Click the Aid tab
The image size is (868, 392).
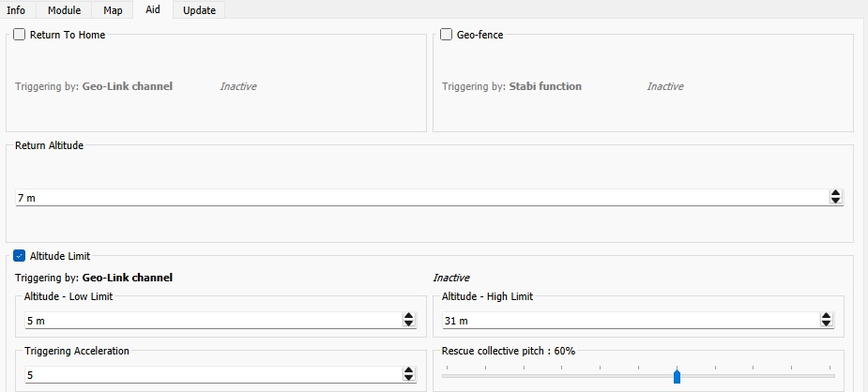click(152, 10)
